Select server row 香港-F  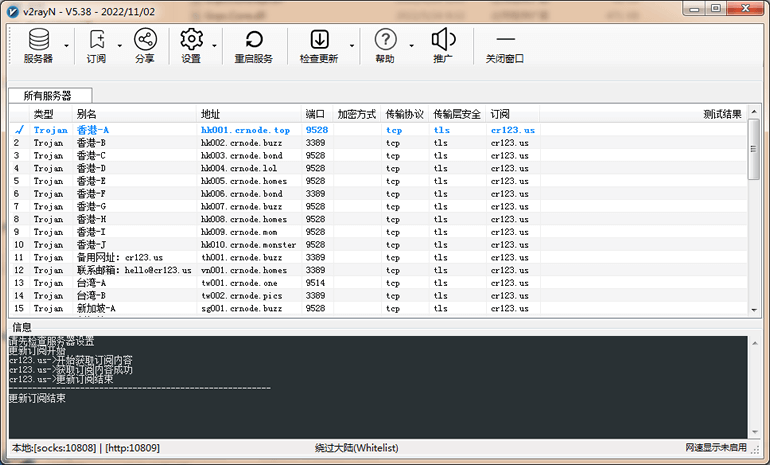pyautogui.click(x=378, y=194)
